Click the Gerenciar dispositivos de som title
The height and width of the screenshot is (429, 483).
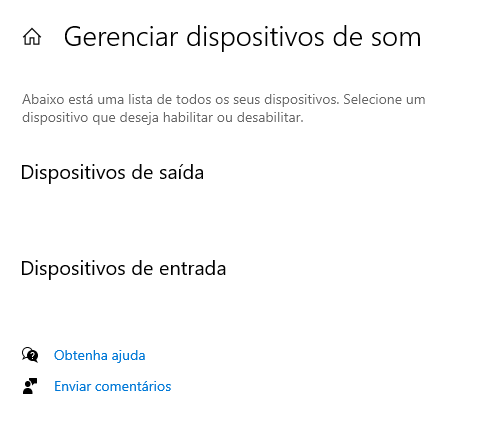[x=242, y=37]
